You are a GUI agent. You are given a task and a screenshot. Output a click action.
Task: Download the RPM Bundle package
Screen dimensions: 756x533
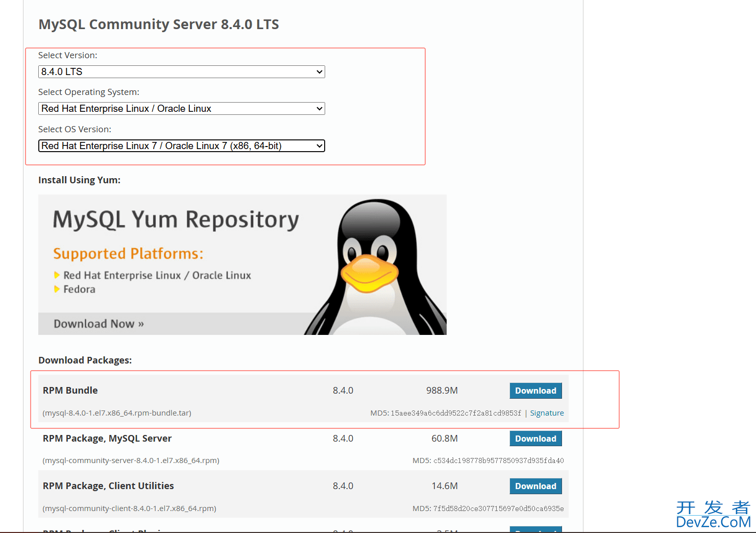pyautogui.click(x=535, y=391)
